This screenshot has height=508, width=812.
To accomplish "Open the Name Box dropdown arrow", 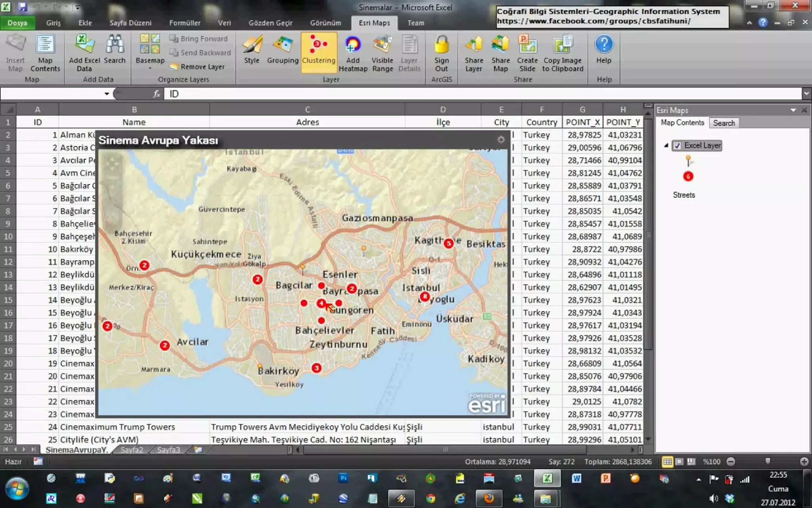I will click(x=107, y=94).
